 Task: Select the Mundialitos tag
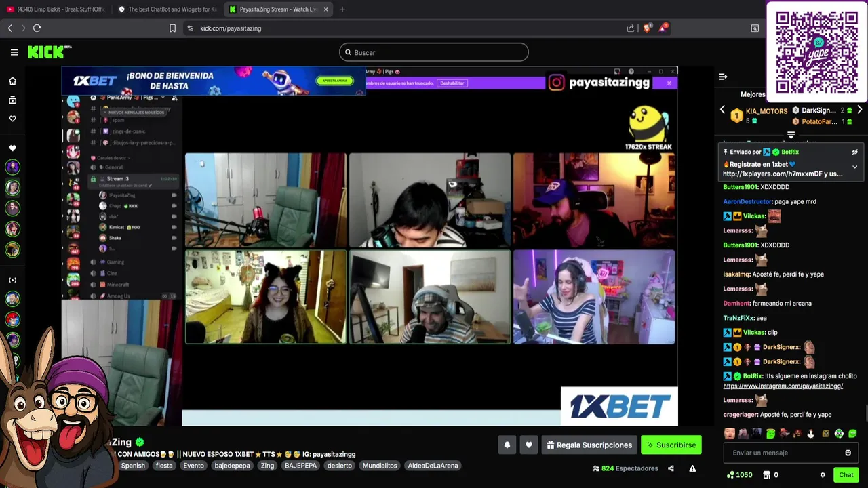coord(380,466)
